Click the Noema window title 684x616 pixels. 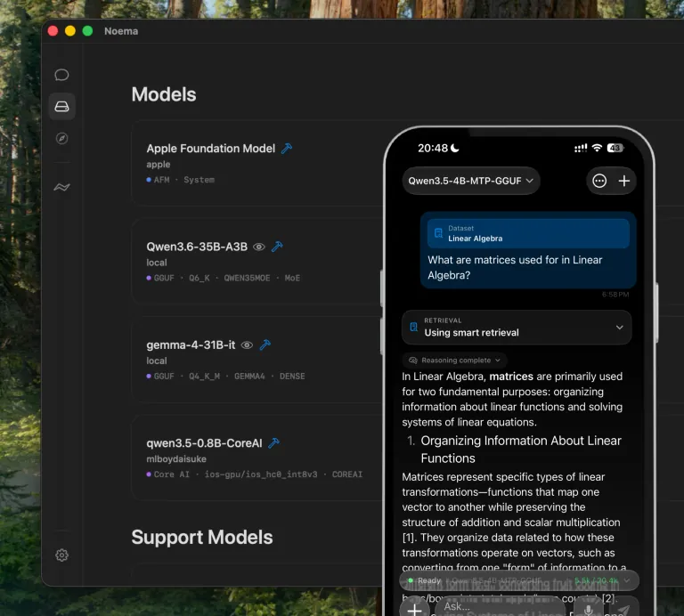(x=121, y=31)
